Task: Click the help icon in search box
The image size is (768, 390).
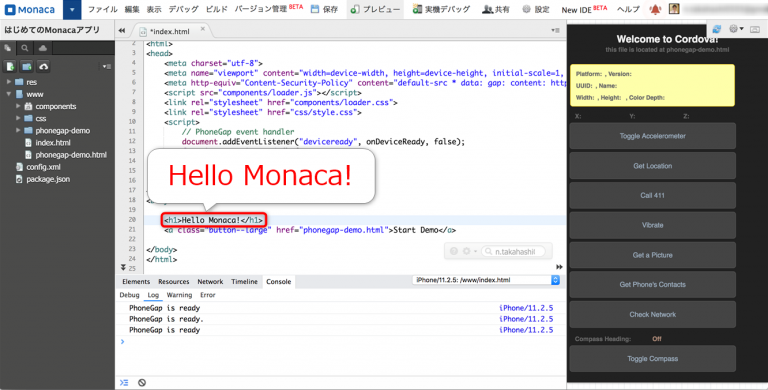Action: pos(454,251)
